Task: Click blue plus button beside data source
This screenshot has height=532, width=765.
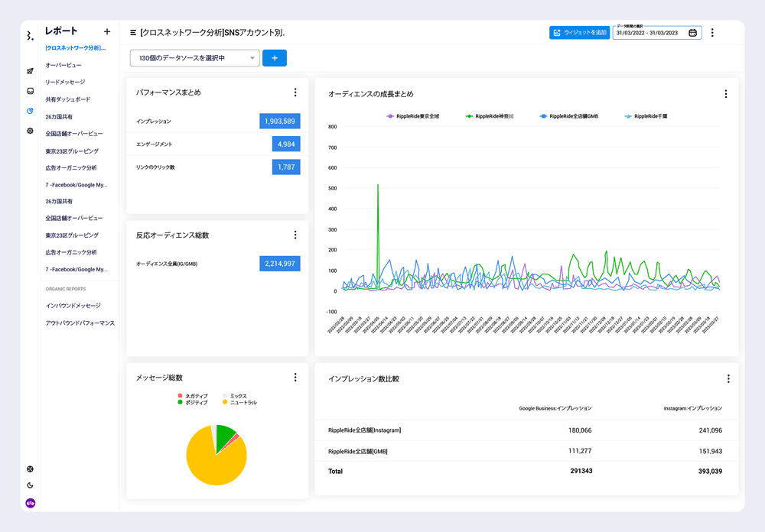Action: pos(275,58)
